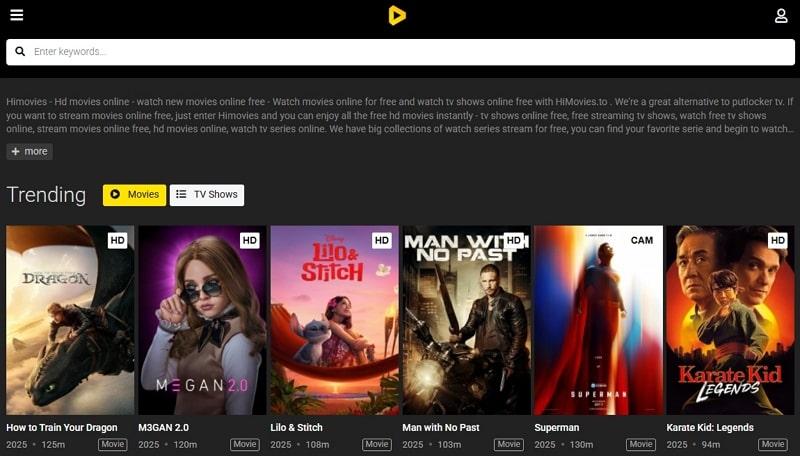Image resolution: width=800 pixels, height=456 pixels.
Task: Click the Man with No Past title
Action: click(x=441, y=427)
